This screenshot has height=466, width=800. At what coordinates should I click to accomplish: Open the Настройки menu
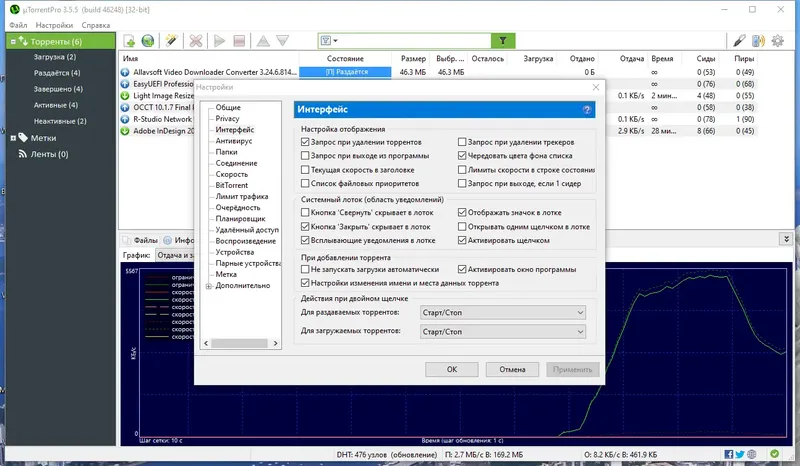(x=54, y=25)
